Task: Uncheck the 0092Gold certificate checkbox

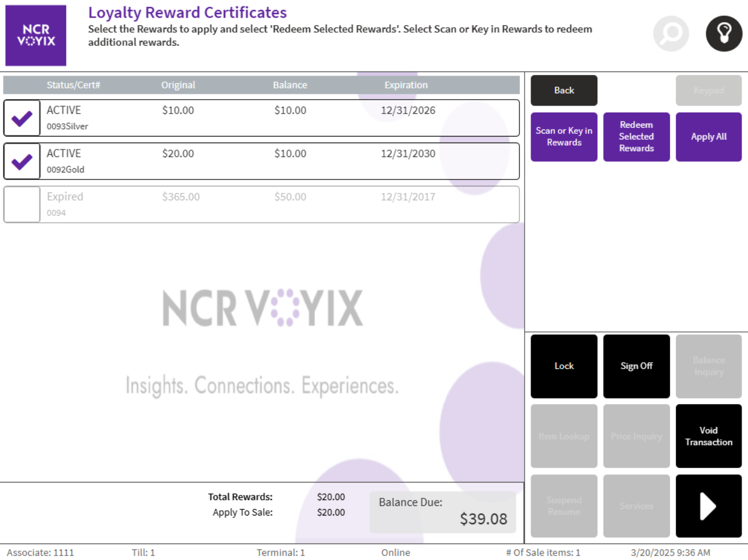Action: click(22, 161)
